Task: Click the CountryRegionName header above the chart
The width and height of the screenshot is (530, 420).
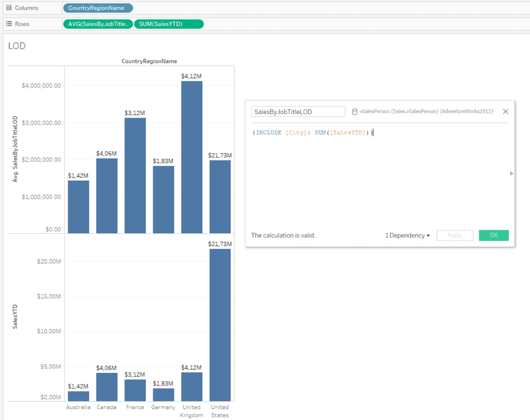Action: [149, 61]
